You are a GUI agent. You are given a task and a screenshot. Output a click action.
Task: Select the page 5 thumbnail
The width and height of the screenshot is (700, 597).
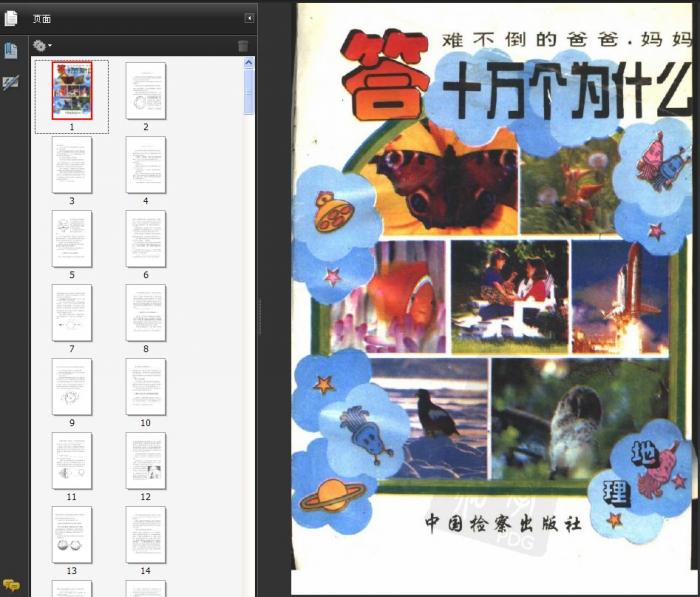[72, 239]
